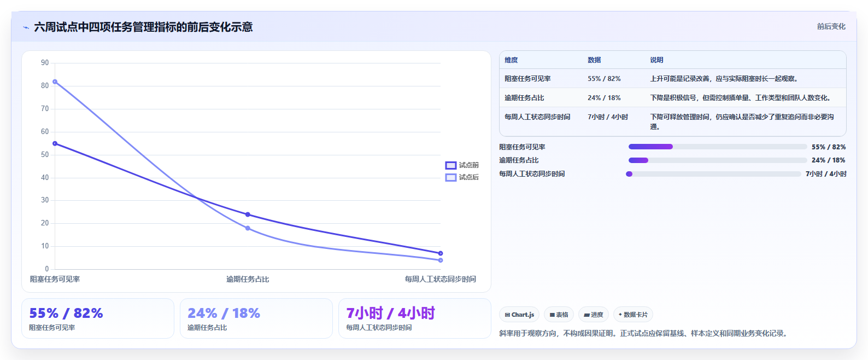
Task: Click the 逾期任务占比 progress bar
Action: 718,160
